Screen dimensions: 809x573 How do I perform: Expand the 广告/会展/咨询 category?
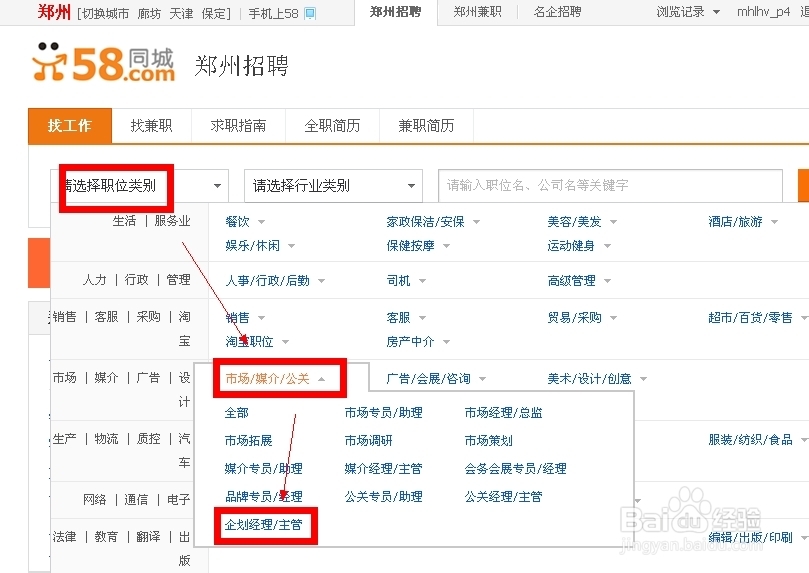coord(436,379)
